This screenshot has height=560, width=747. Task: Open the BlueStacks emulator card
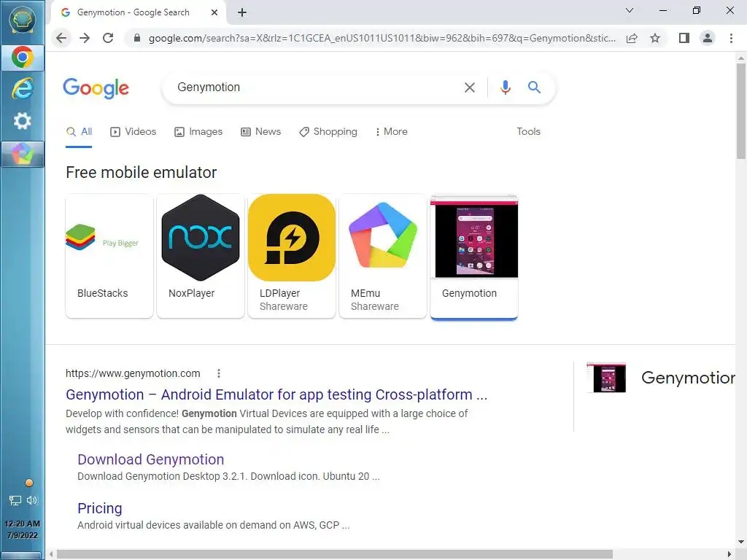click(109, 256)
